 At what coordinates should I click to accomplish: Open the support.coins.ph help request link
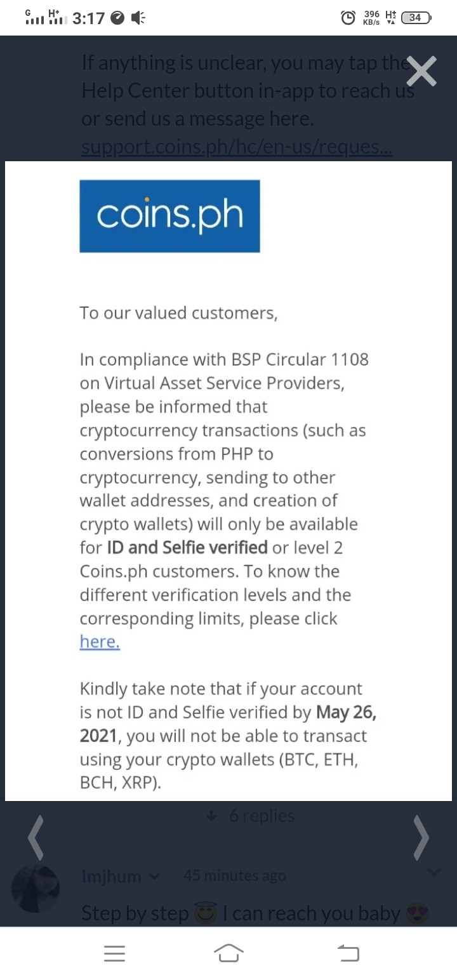[237, 147]
